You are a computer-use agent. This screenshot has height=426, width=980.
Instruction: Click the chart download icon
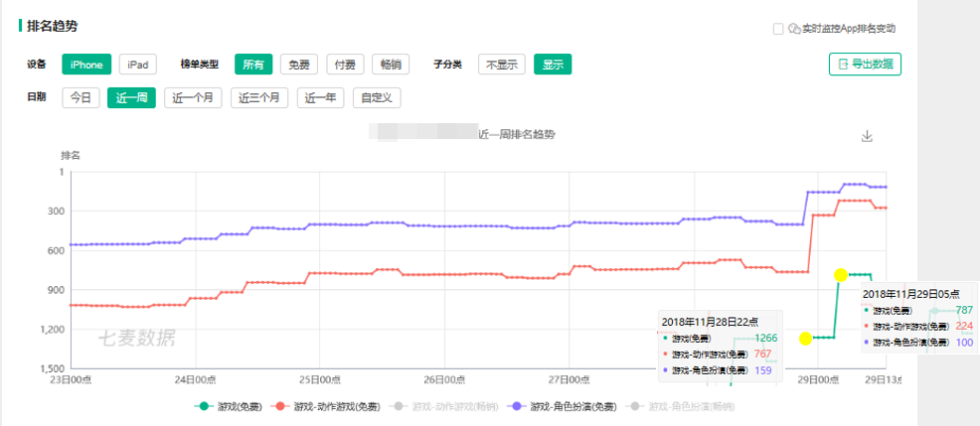point(866,136)
